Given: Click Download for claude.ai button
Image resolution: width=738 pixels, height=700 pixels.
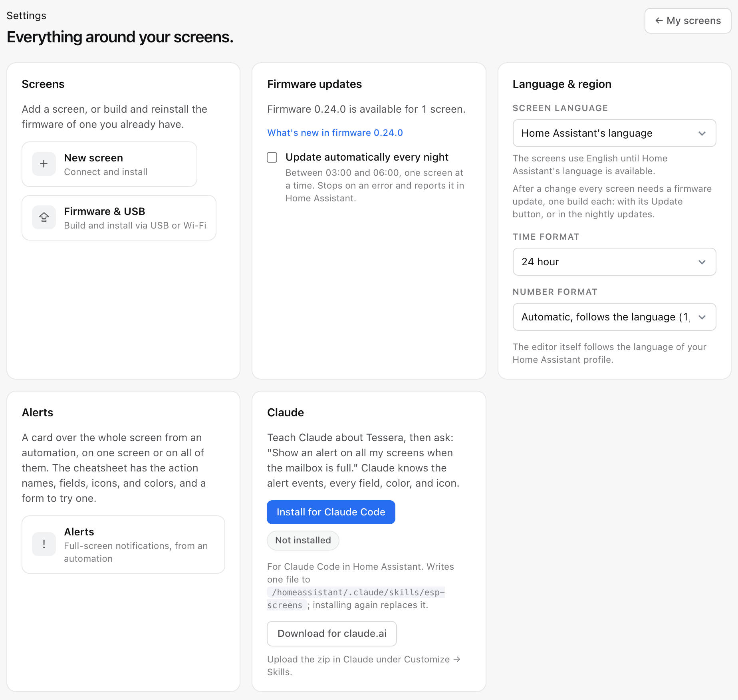Looking at the screenshot, I should pos(332,634).
